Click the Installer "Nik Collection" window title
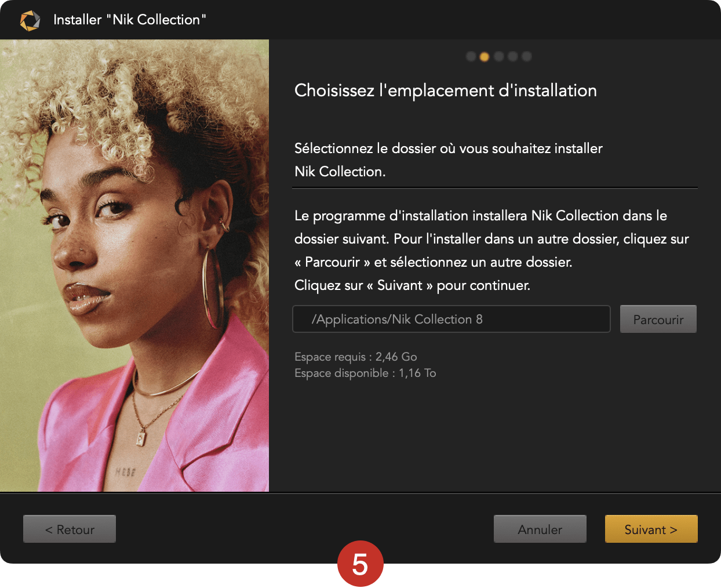721x588 pixels. (x=130, y=20)
